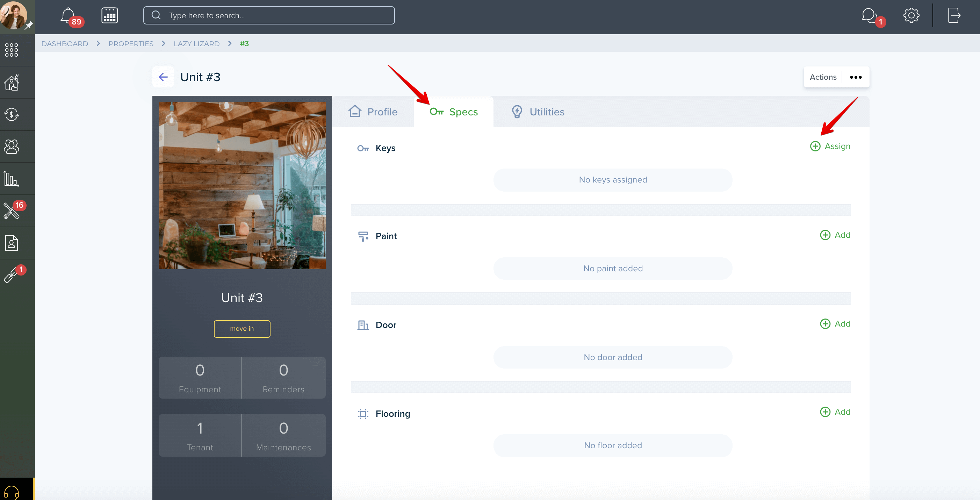Click 'No paint added' placeholder
The width and height of the screenshot is (980, 500).
613,269
